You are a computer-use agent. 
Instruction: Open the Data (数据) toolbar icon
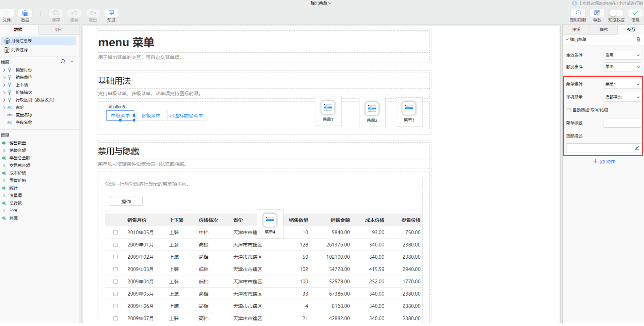25,13
